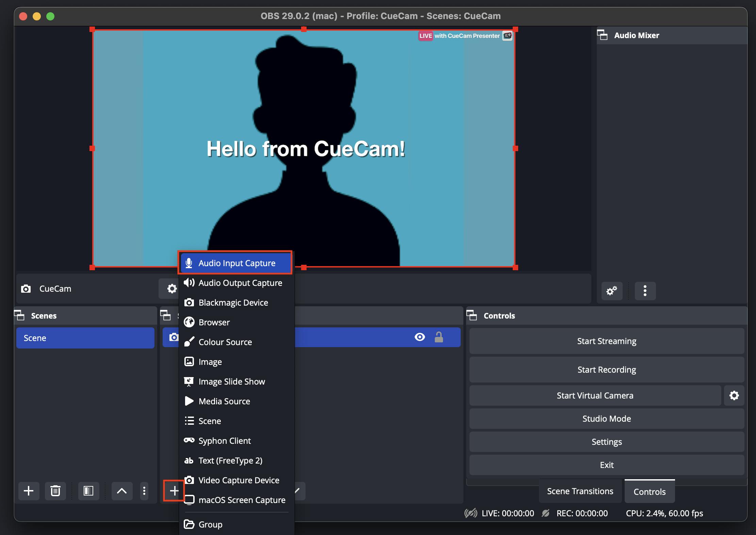Select Syphon Client source
This screenshot has width=756, height=535.
coord(236,441)
